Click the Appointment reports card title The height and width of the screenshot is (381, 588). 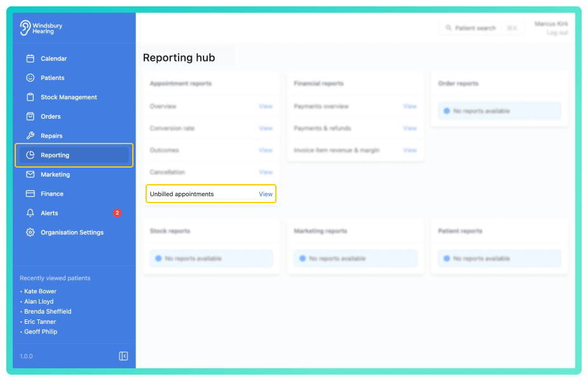(181, 84)
